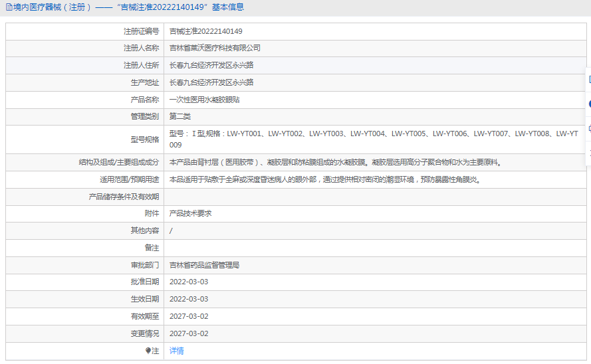Click the bottom icon in right floating sidebar

point(588,153)
